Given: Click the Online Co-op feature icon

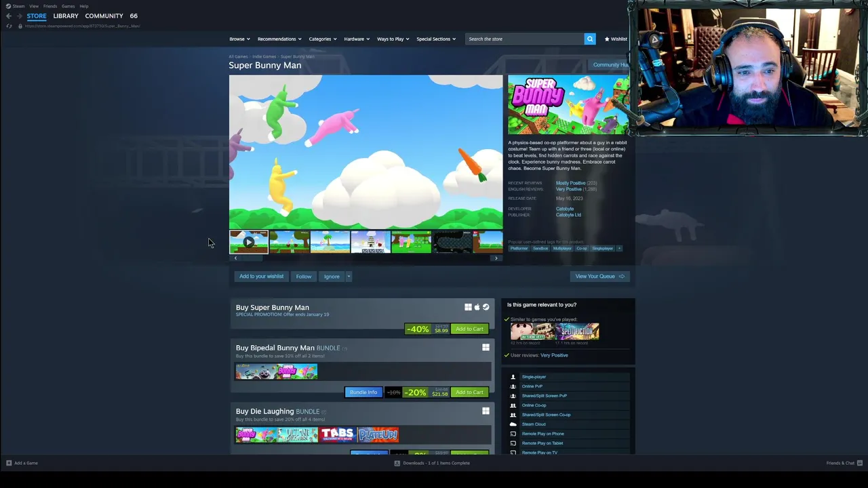Looking at the screenshot, I should pos(513,405).
